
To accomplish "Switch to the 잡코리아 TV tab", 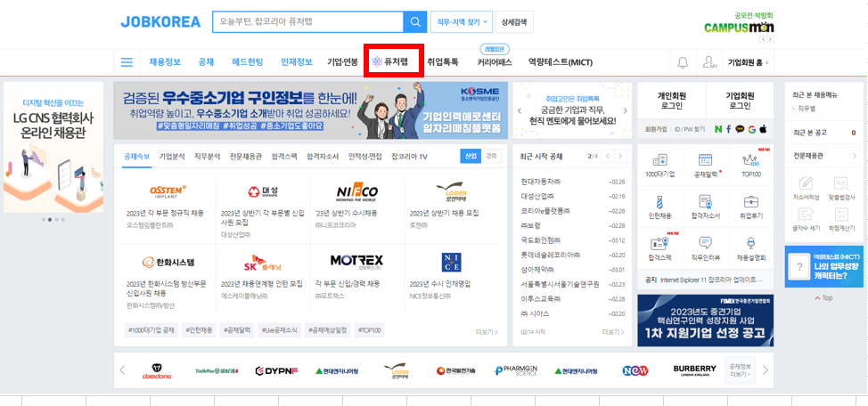I will click(x=409, y=157).
